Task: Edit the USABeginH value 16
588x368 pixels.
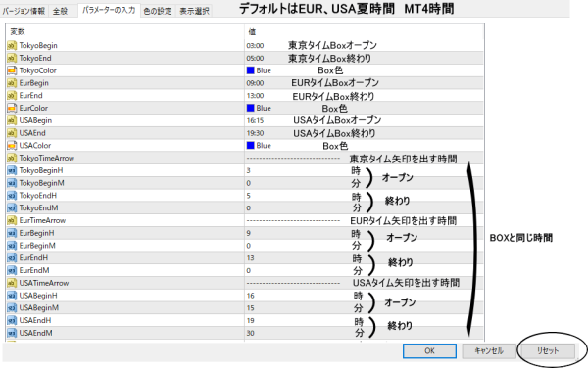Action: pyautogui.click(x=250, y=296)
